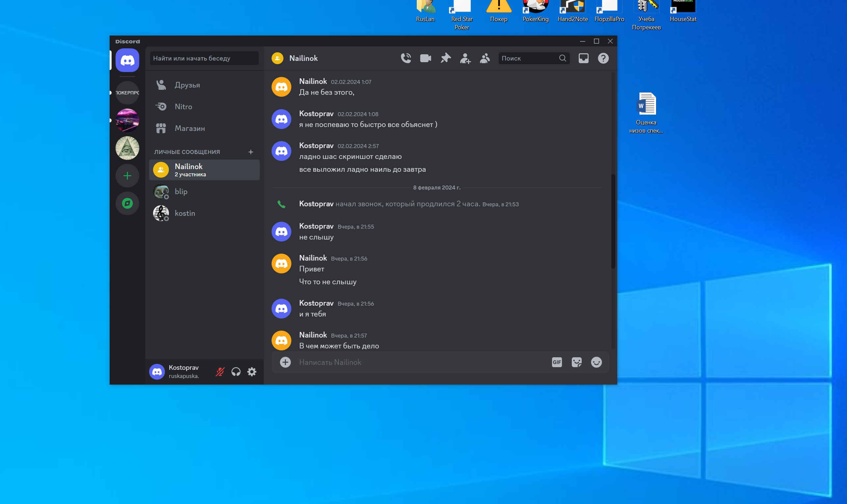Select the RusLan desktop icon
Viewport: 847px width, 504px height.
(x=425, y=12)
